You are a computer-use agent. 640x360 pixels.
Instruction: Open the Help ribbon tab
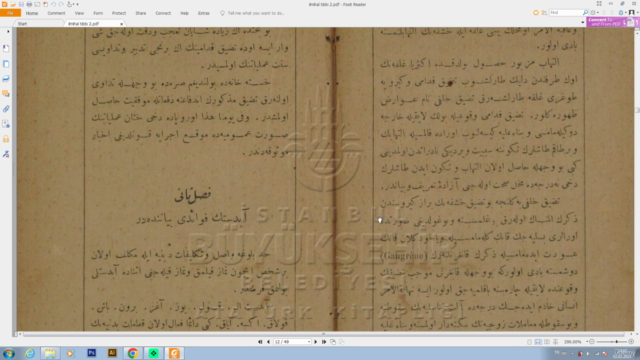pyautogui.click(x=184, y=13)
